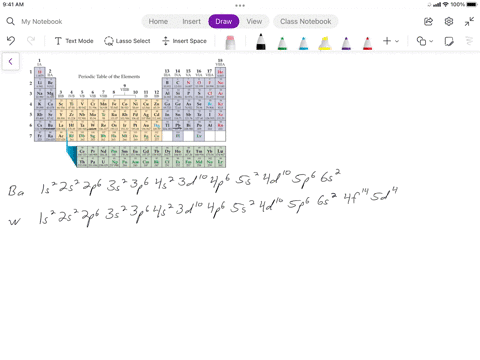The width and height of the screenshot is (480, 360).
Task: Select the red pen
Action: [367, 43]
